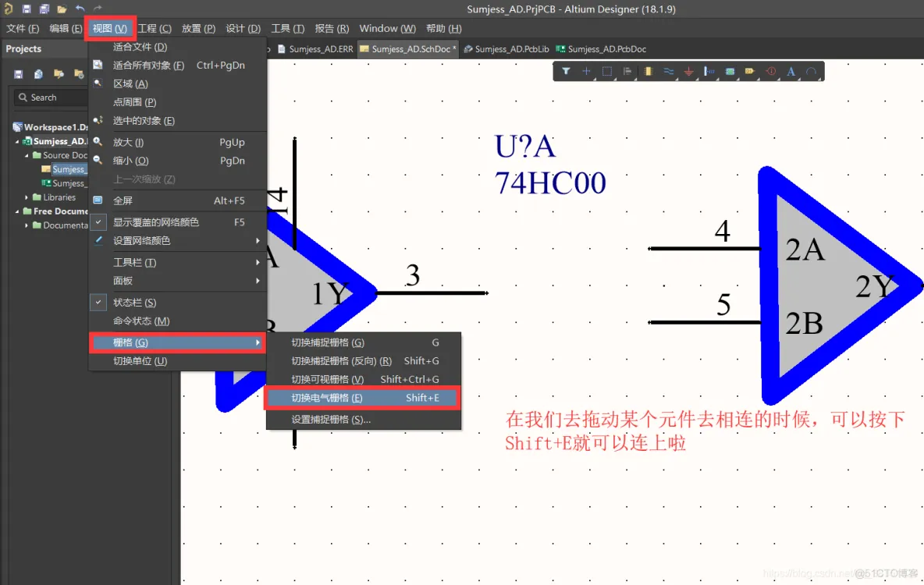This screenshot has width=924, height=585.
Task: Click the Undo arrow icon
Action: click(x=80, y=9)
